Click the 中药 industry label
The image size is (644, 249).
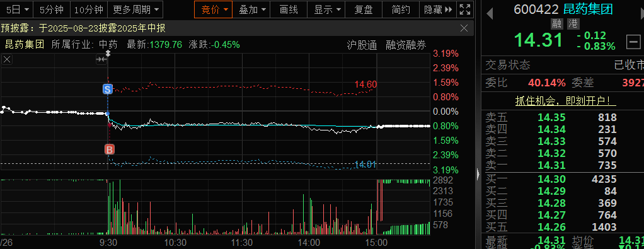108,44
